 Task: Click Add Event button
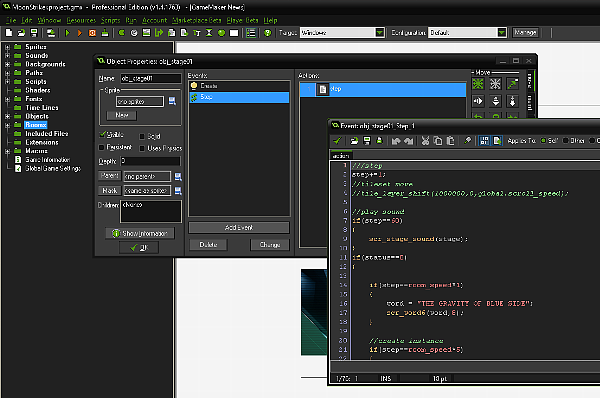pos(239,227)
